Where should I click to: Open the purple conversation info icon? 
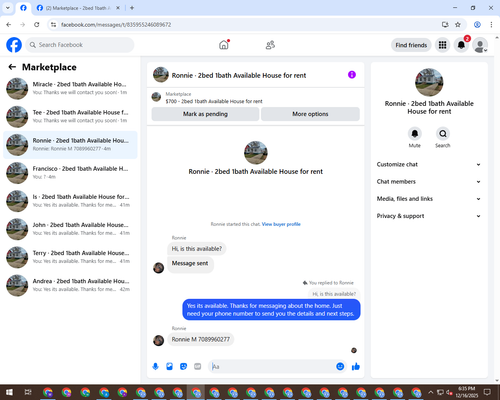352,75
